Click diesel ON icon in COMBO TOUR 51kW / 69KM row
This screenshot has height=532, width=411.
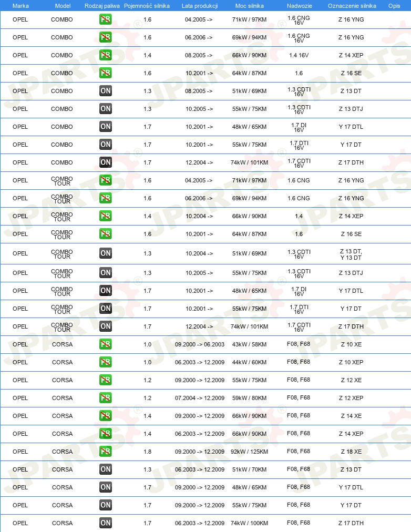point(106,253)
